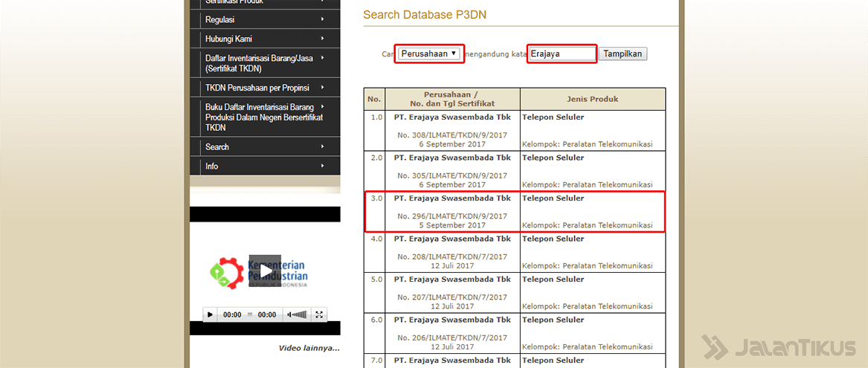The height and width of the screenshot is (368, 868).
Task: Expand the arrow beside Search menu item
Action: pos(323,146)
